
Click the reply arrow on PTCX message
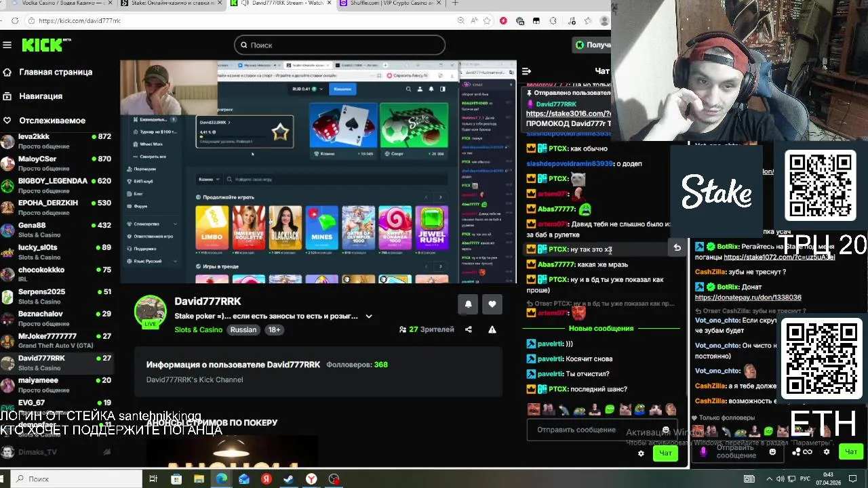pos(677,248)
